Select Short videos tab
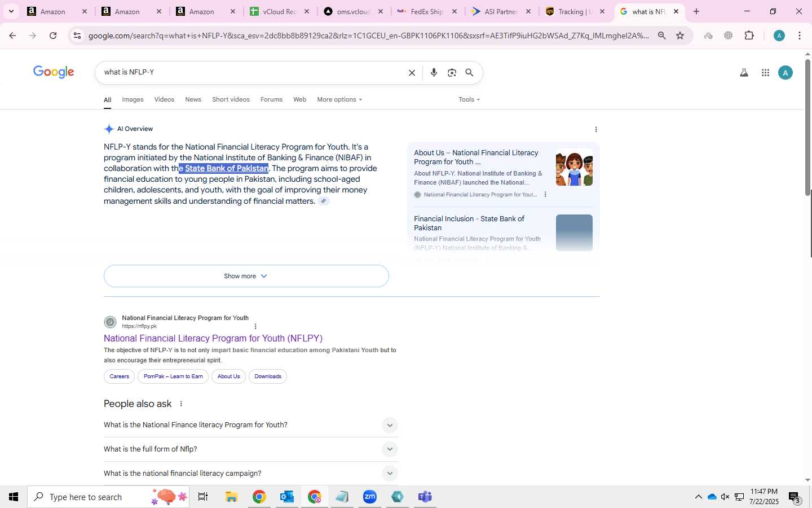Image resolution: width=812 pixels, height=508 pixels. (231, 99)
